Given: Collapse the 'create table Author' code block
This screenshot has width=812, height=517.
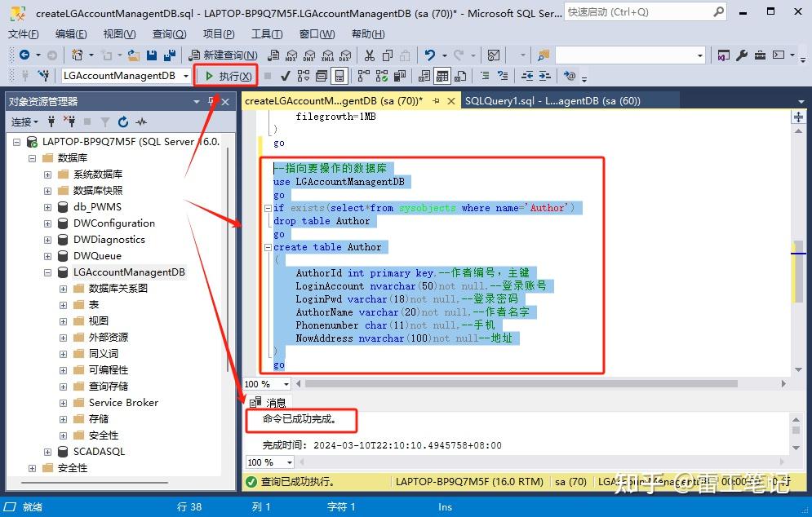Looking at the screenshot, I should click(268, 247).
